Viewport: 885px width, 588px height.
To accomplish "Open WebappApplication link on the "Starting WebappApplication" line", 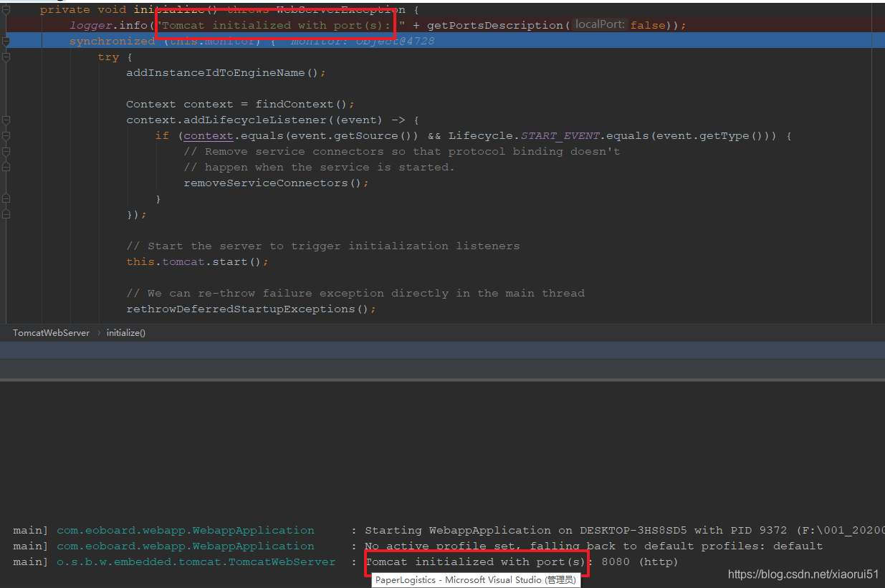I will 185,531.
